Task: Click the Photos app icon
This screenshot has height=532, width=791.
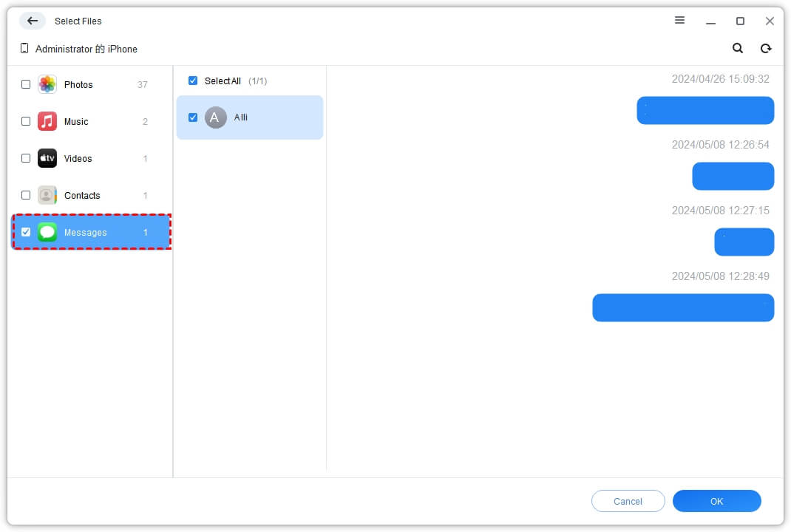Action: point(47,84)
